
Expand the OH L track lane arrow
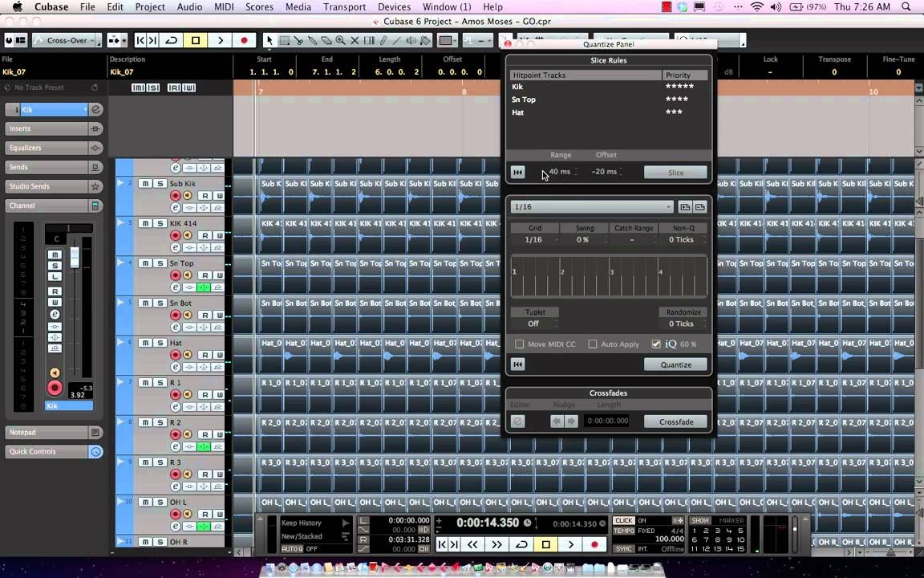click(121, 501)
